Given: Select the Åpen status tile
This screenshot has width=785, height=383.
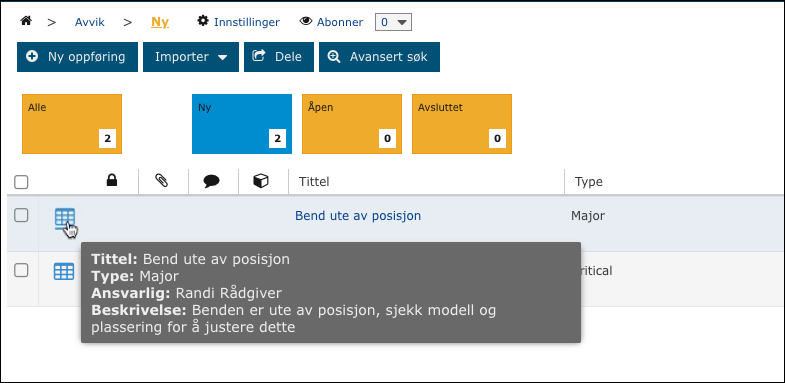Looking at the screenshot, I should tap(352, 124).
